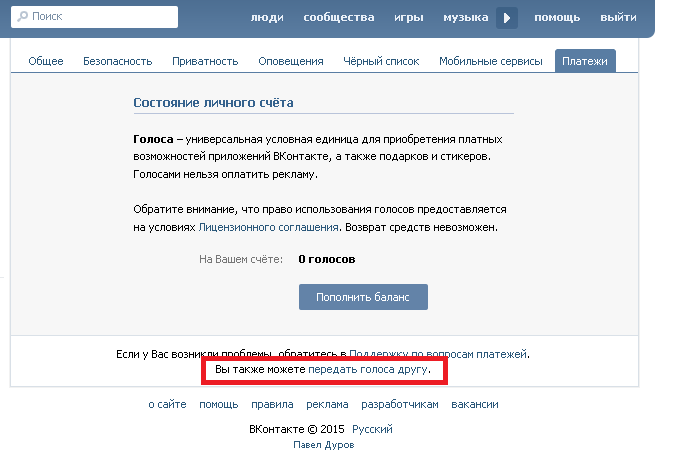
Task: Select the Платежи tab
Action: tap(585, 61)
